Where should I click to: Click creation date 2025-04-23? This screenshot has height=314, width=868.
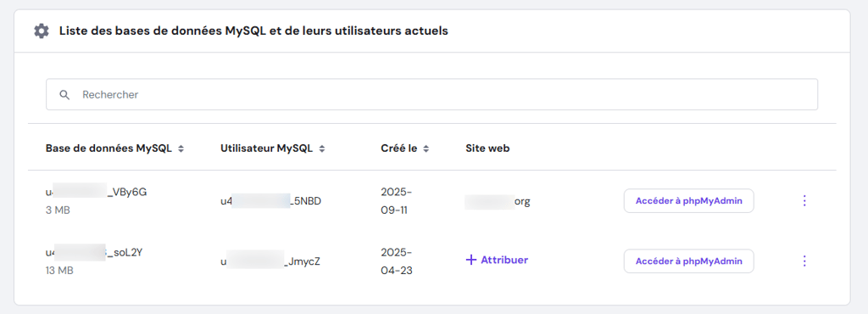pyautogui.click(x=397, y=261)
